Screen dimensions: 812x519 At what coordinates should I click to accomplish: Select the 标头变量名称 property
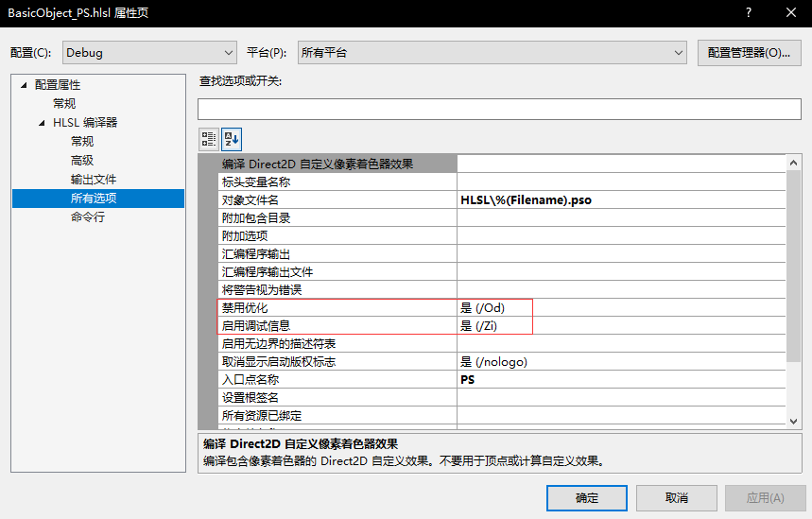coord(337,182)
